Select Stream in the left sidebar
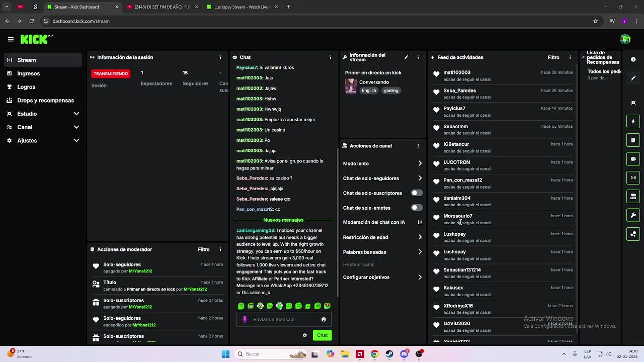 click(x=43, y=60)
